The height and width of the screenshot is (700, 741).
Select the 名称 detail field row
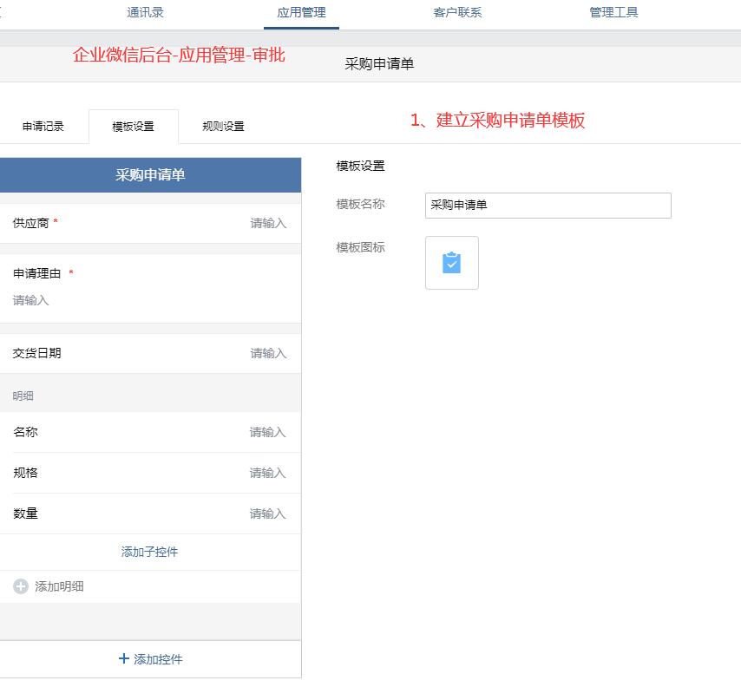click(x=151, y=432)
